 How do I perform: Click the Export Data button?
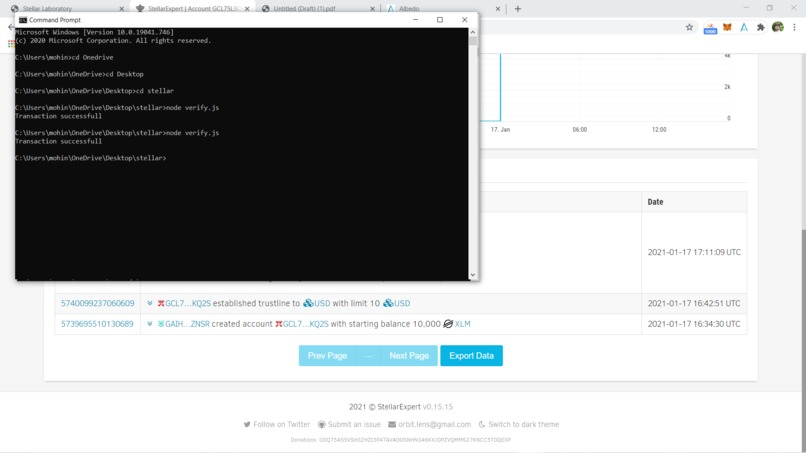[471, 356]
